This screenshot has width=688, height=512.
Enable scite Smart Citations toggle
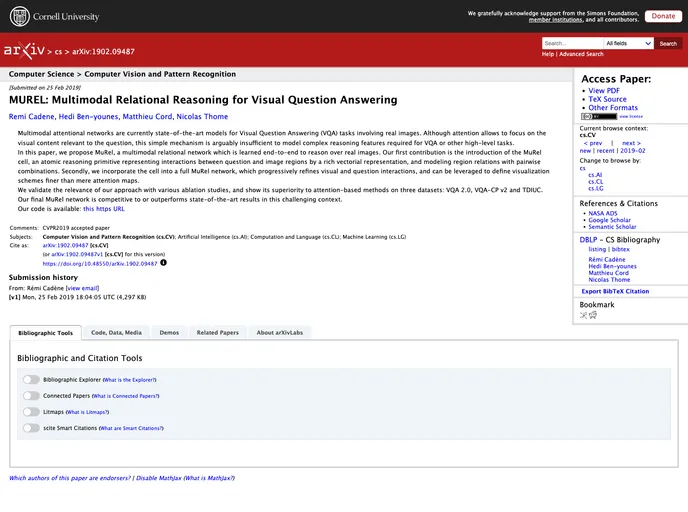point(31,428)
